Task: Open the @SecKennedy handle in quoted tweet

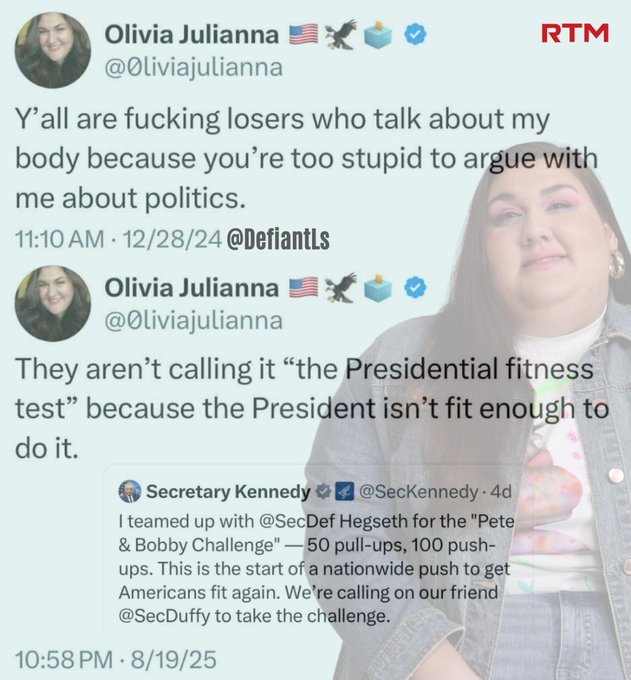Action: [x=419, y=492]
